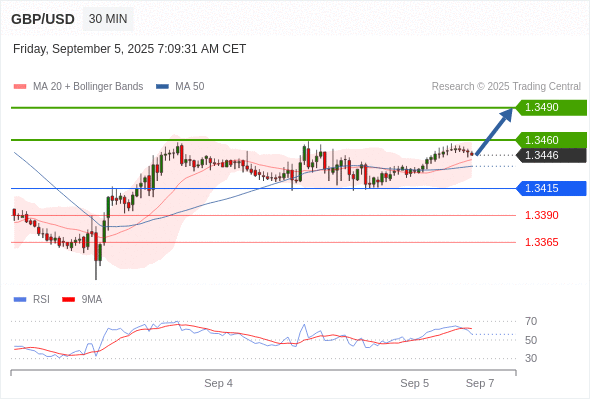
Task: Click the 1.3490 resistance price tag
Action: coord(551,108)
